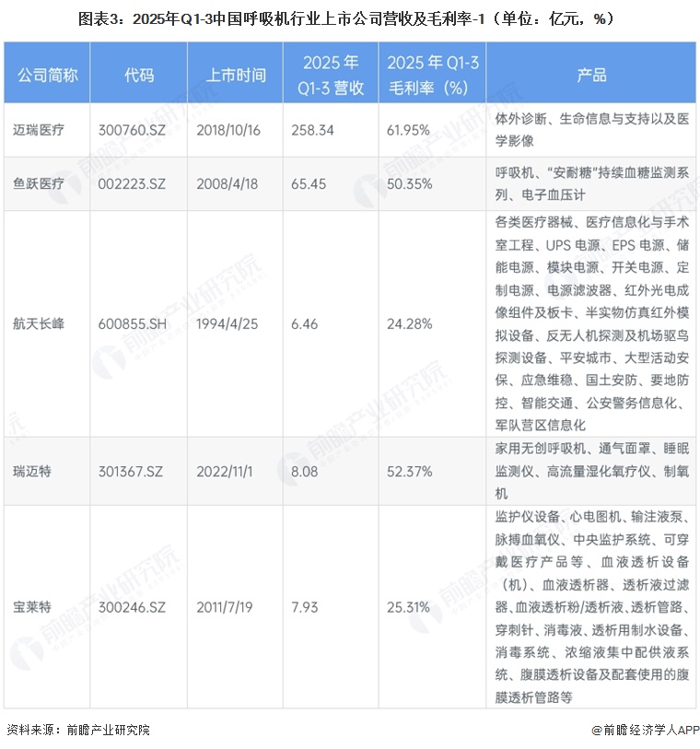700x749 pixels.
Task: Click revenue value 8.08
Action: pyautogui.click(x=304, y=472)
